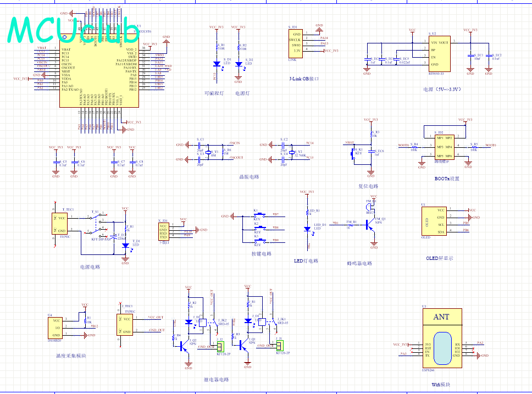532x394 pixels.
Task: Click the R1 10K pull-up resistor
Action: 85,321
